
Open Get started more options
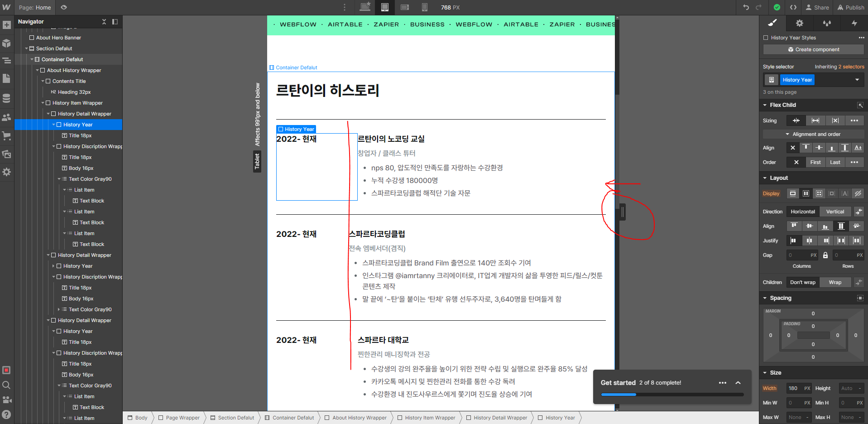click(x=723, y=383)
